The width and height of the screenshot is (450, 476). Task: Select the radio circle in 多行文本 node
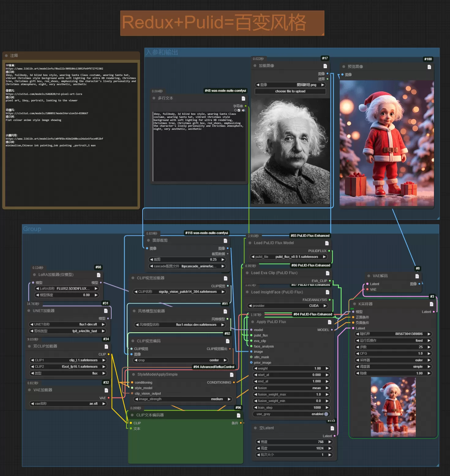(x=235, y=110)
